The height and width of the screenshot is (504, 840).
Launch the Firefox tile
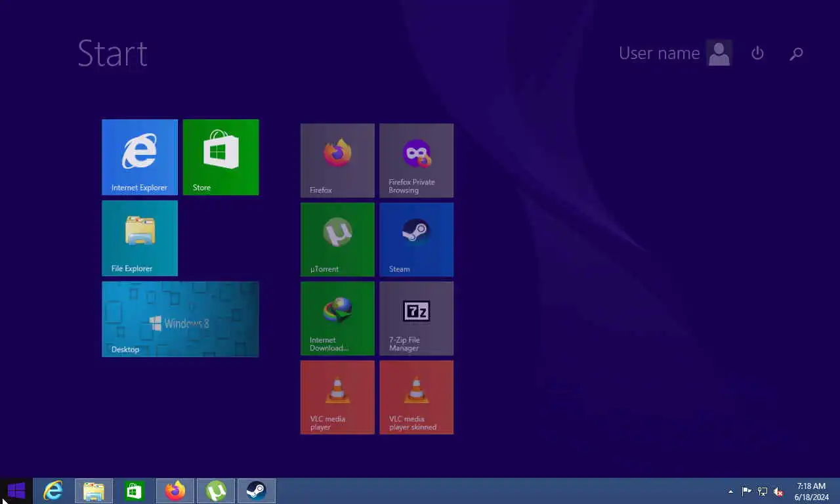pos(337,160)
